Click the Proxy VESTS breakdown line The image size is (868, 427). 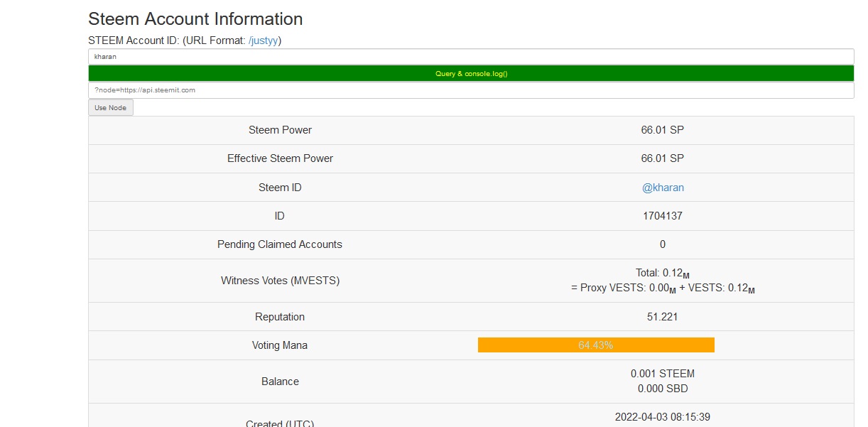pos(663,288)
